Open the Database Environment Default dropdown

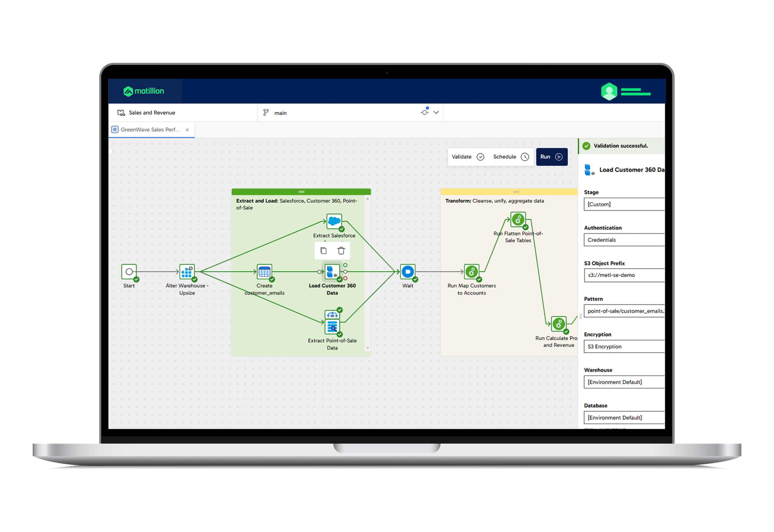(624, 417)
